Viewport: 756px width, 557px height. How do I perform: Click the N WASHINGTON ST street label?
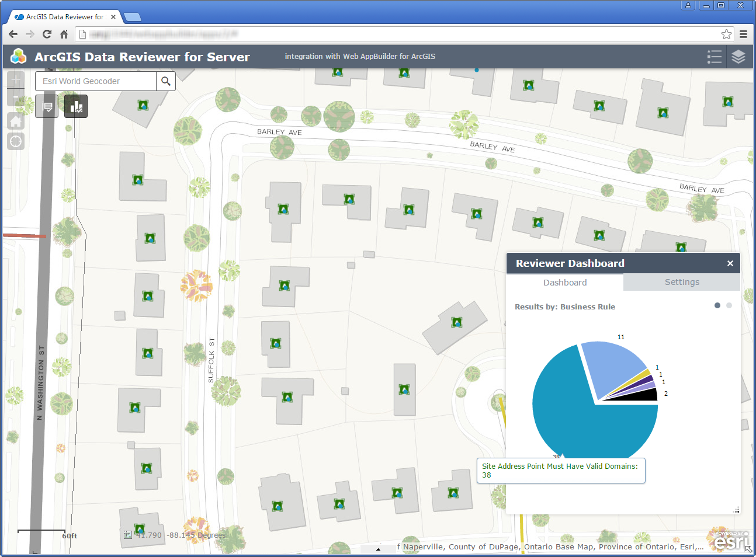click(40, 383)
